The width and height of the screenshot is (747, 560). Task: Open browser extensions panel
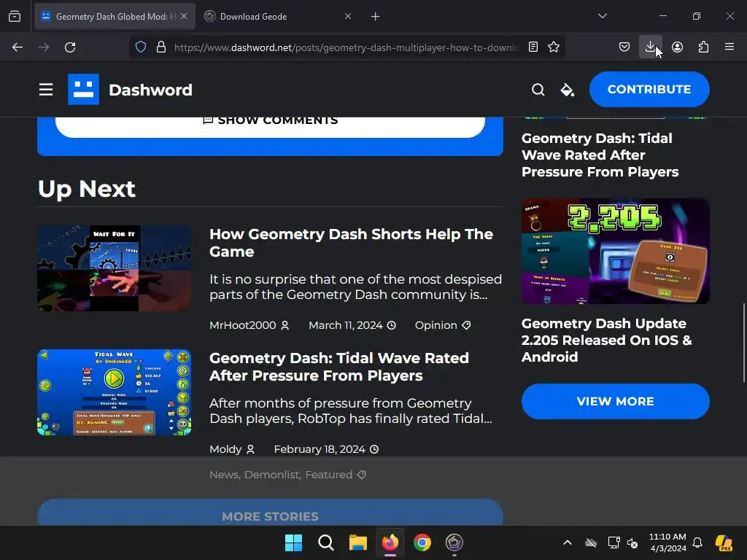pyautogui.click(x=703, y=47)
